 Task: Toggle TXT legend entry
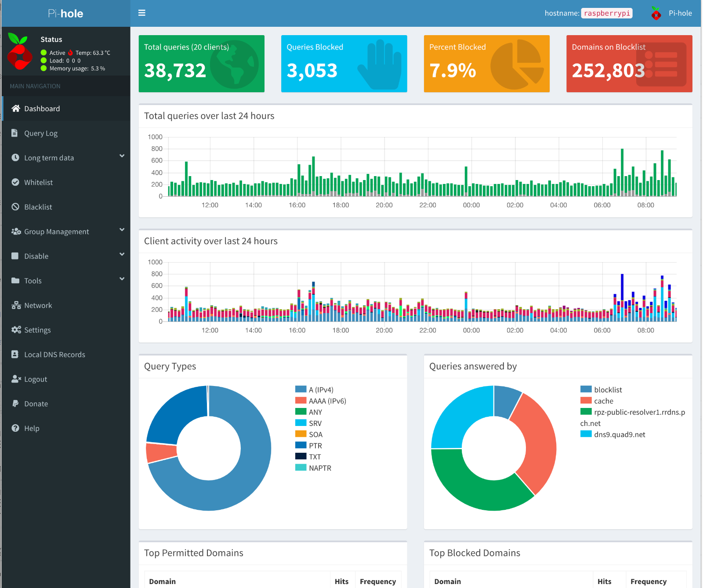308,457
